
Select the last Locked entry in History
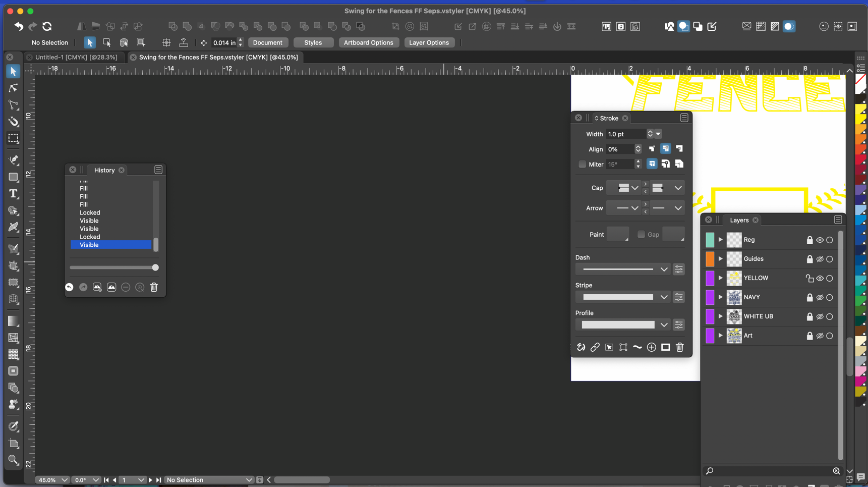click(90, 237)
